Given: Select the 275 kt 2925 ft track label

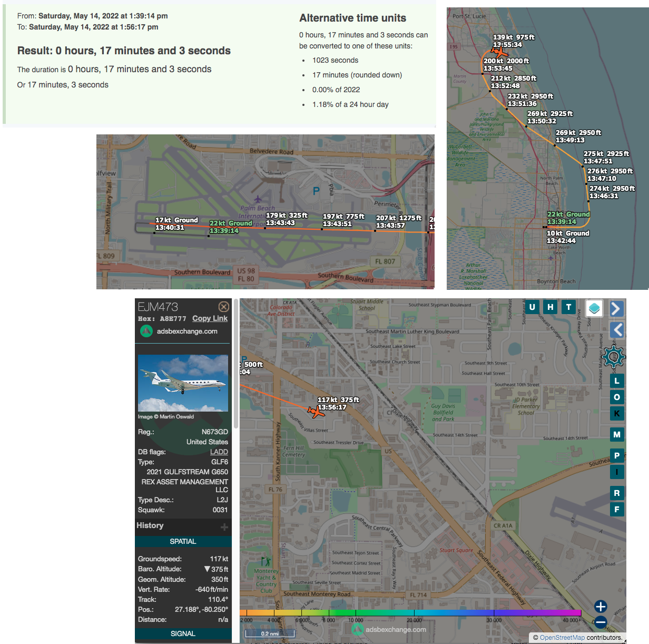Looking at the screenshot, I should click(x=606, y=157).
